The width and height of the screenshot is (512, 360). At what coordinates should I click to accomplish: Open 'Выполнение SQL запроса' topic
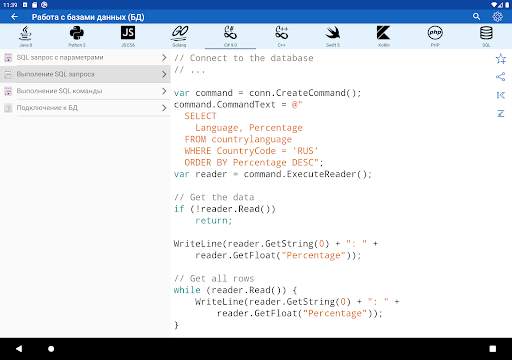coord(85,74)
